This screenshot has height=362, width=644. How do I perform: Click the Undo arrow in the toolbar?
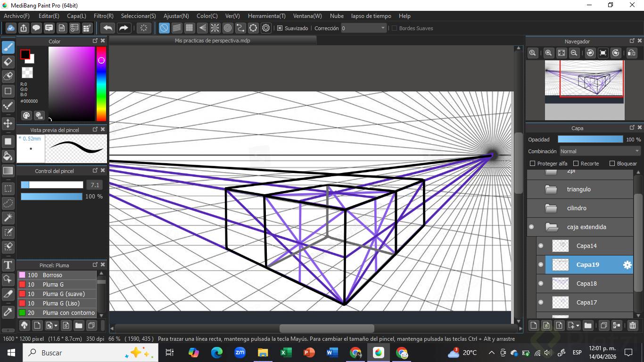108,28
